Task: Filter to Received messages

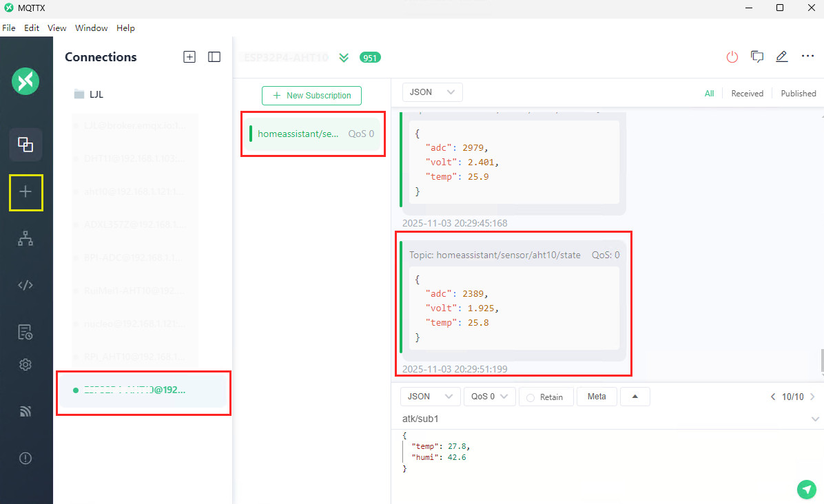Action: [748, 94]
